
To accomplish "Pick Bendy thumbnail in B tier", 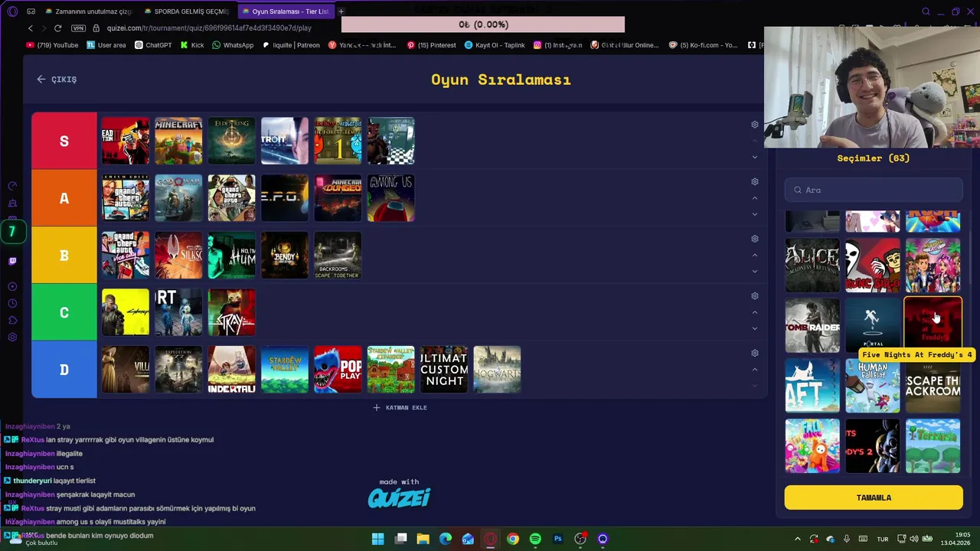I will tap(285, 256).
